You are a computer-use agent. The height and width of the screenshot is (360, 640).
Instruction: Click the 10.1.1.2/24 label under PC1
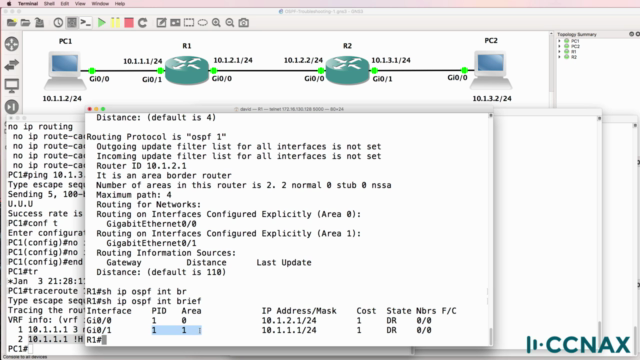pos(62,99)
